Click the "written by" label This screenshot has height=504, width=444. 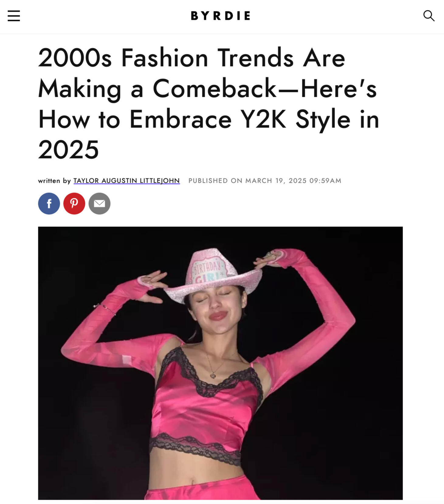(x=54, y=181)
